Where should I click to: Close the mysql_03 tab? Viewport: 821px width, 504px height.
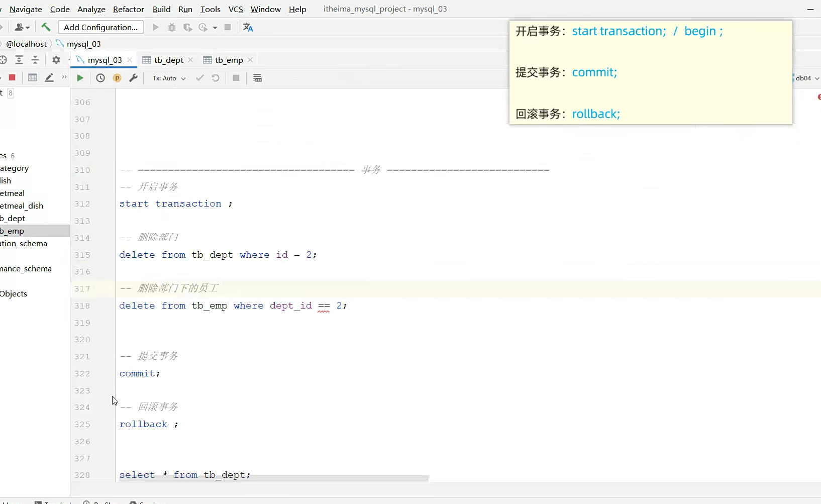130,60
